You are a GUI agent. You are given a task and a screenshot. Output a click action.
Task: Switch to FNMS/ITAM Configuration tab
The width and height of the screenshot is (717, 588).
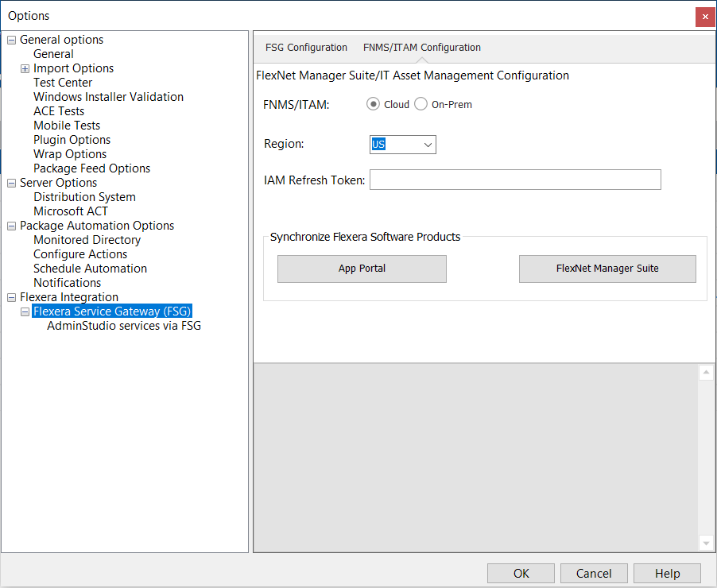(x=421, y=48)
